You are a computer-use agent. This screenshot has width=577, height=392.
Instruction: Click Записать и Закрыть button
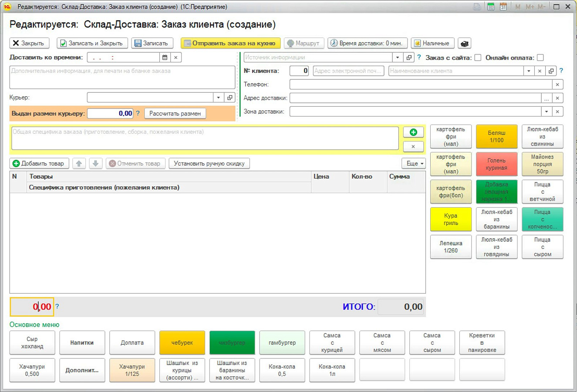[x=92, y=43]
